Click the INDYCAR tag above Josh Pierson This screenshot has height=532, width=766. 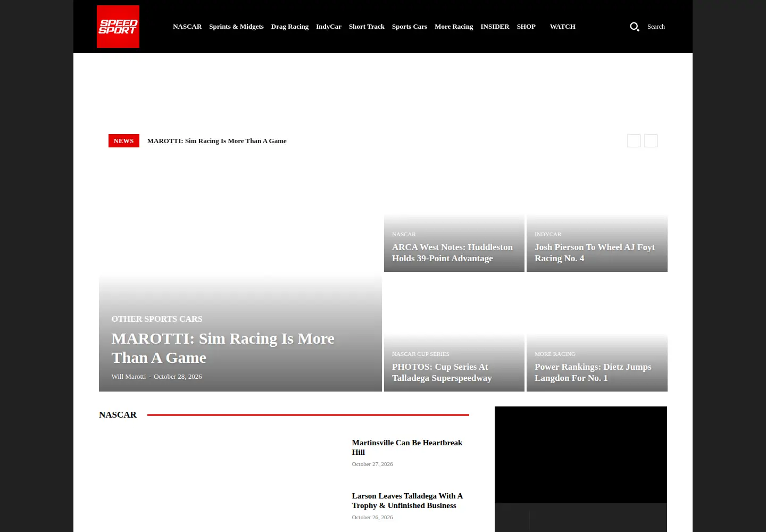click(548, 234)
